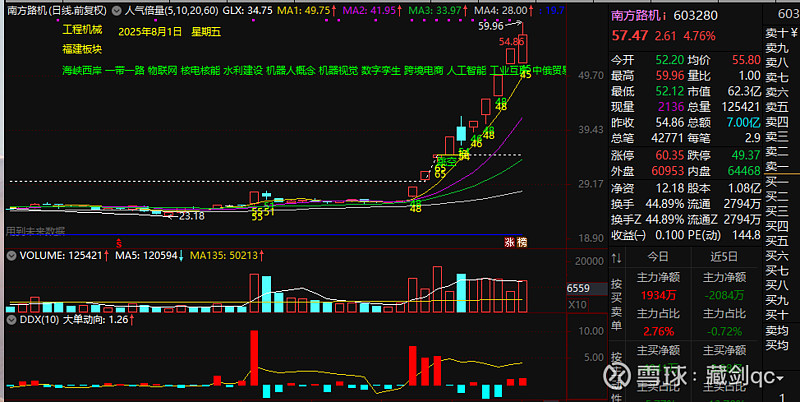Click the 物联网 concept tag

tap(163, 70)
